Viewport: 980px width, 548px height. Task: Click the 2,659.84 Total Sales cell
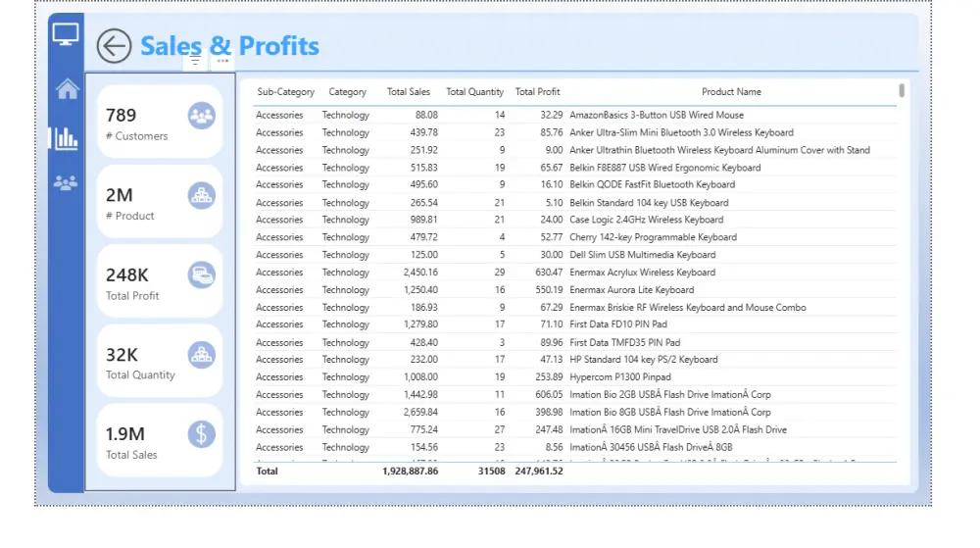click(420, 412)
